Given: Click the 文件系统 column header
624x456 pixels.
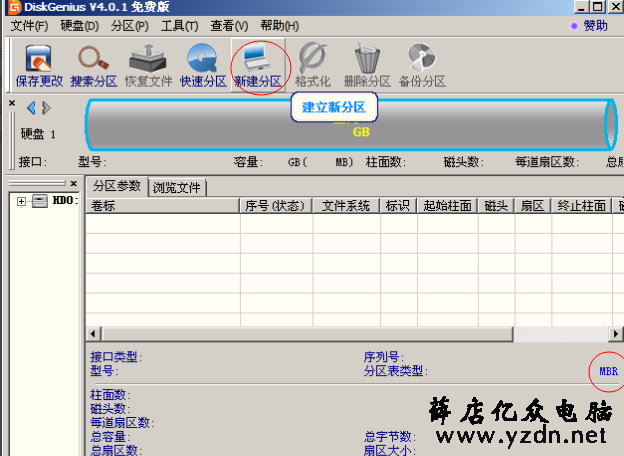Looking at the screenshot, I should (x=346, y=206).
